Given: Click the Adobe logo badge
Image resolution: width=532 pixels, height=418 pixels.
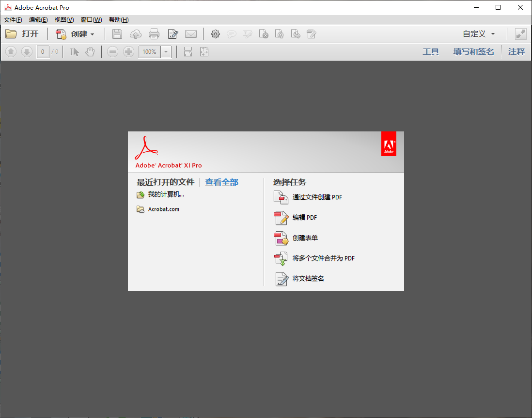Looking at the screenshot, I should (x=389, y=144).
